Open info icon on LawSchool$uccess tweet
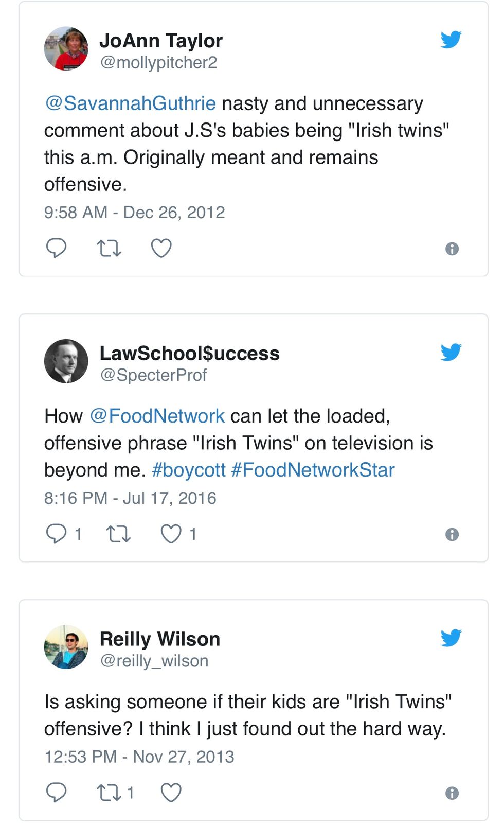Viewport: 504px width, 825px height. click(452, 535)
